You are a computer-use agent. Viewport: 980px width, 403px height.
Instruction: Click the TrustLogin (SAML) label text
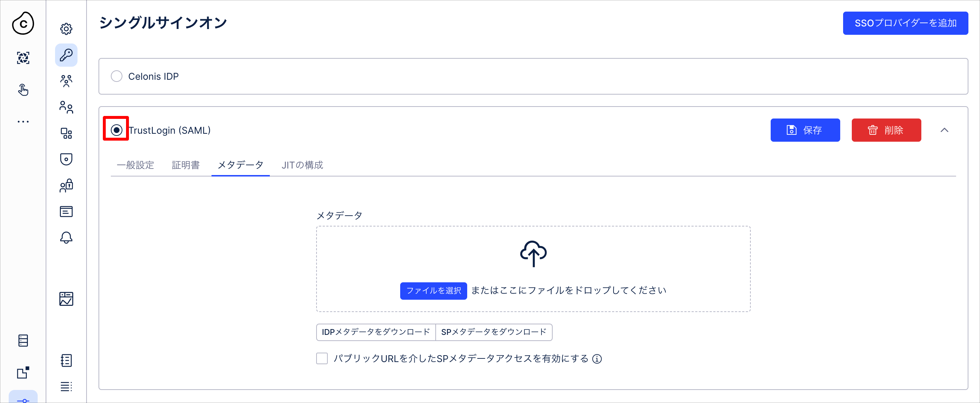click(x=170, y=130)
